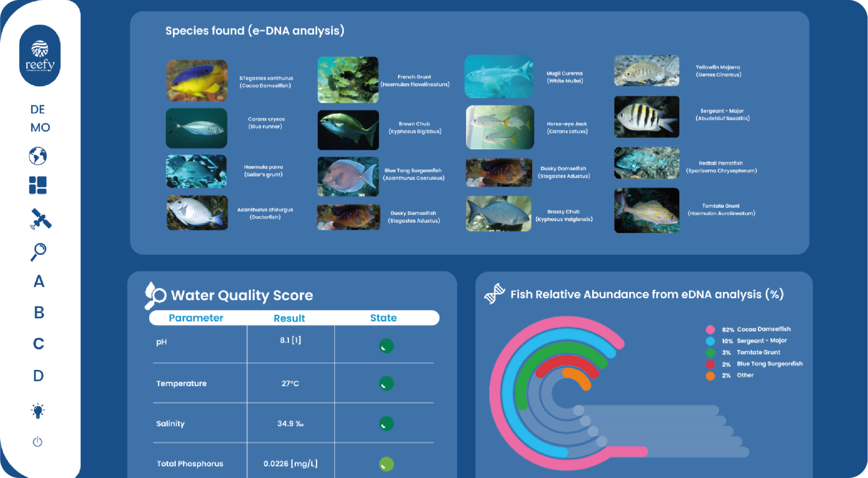This screenshot has height=478, width=868.
Task: Open the Doctorfish photo
Action: 197,213
